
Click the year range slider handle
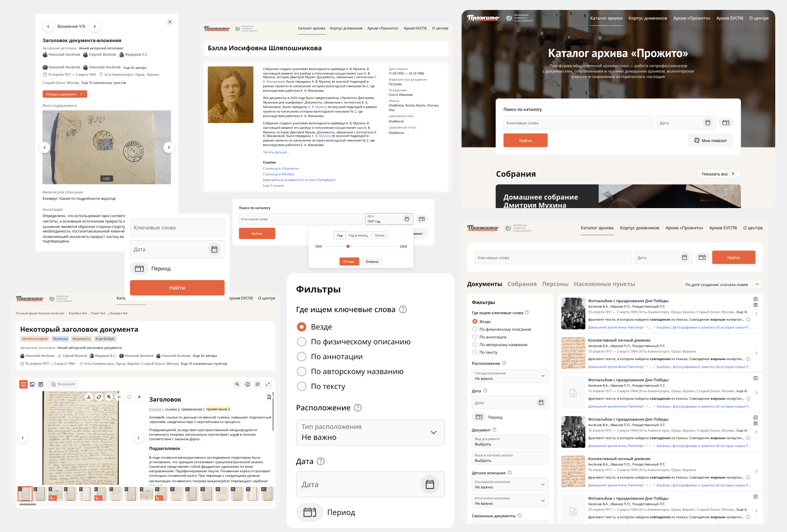[348, 247]
